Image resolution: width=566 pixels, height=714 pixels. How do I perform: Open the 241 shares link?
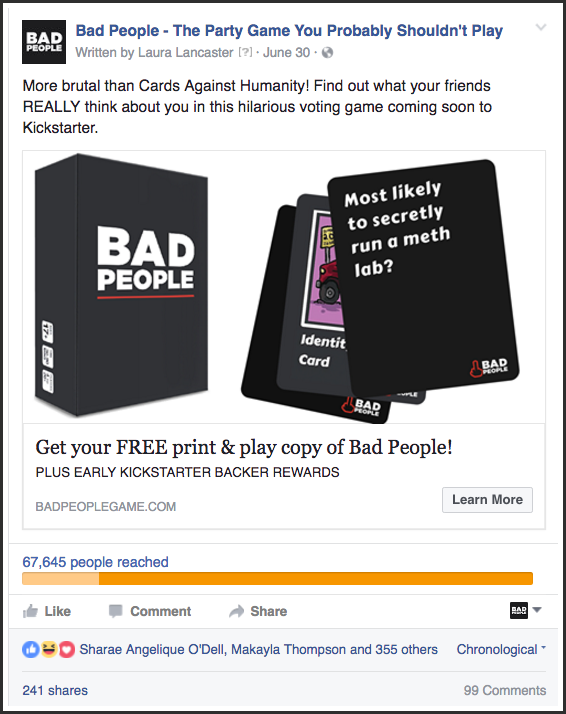tap(55, 690)
